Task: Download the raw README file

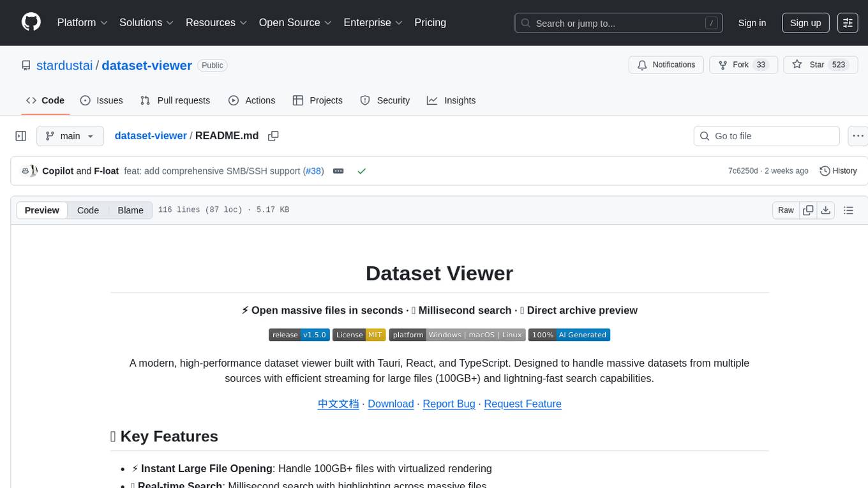Action: 826,210
